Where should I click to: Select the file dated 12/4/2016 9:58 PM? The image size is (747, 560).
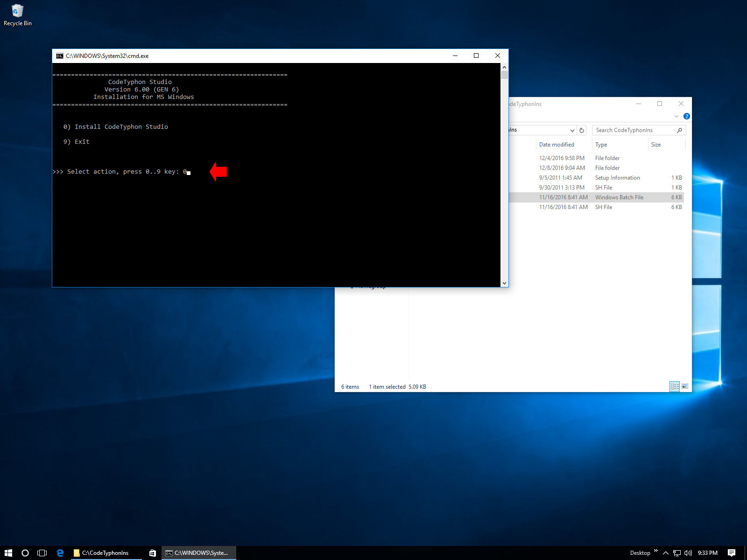pos(596,158)
